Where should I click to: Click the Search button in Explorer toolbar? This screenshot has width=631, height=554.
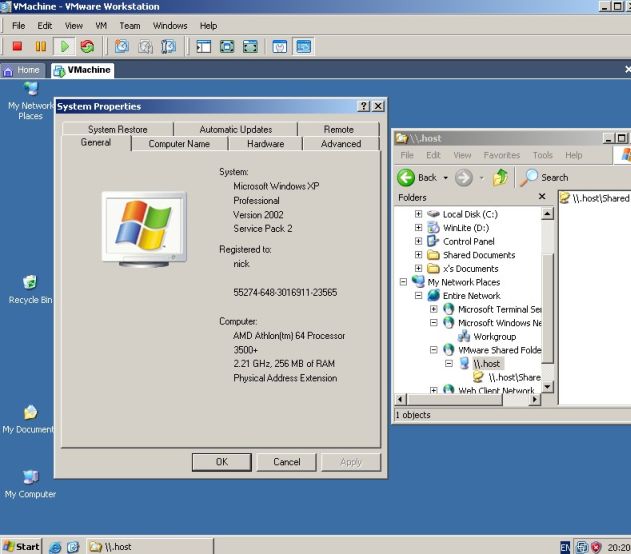pyautogui.click(x=544, y=177)
